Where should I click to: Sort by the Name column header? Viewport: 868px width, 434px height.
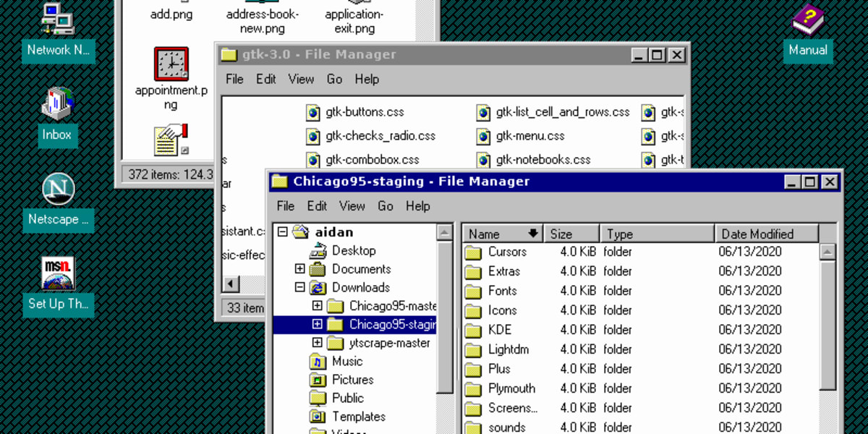[x=503, y=234]
